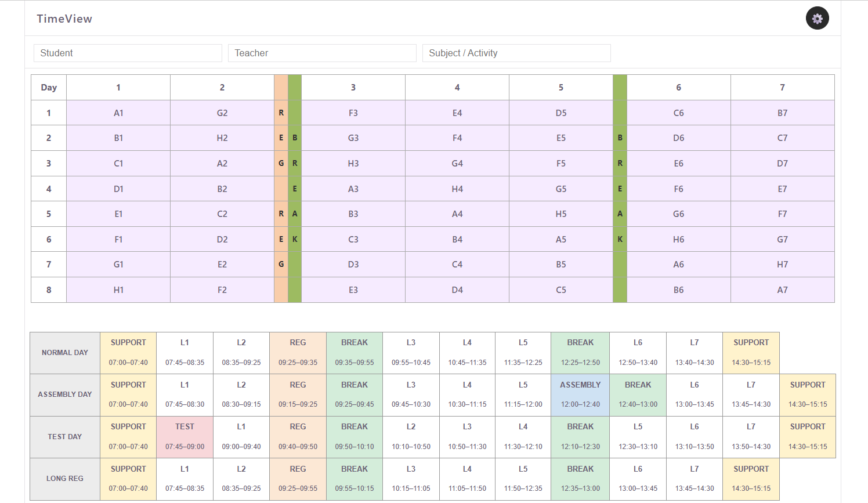Select cell E6 on day 3
Viewport: 868px width, 503px height.
pos(679,164)
